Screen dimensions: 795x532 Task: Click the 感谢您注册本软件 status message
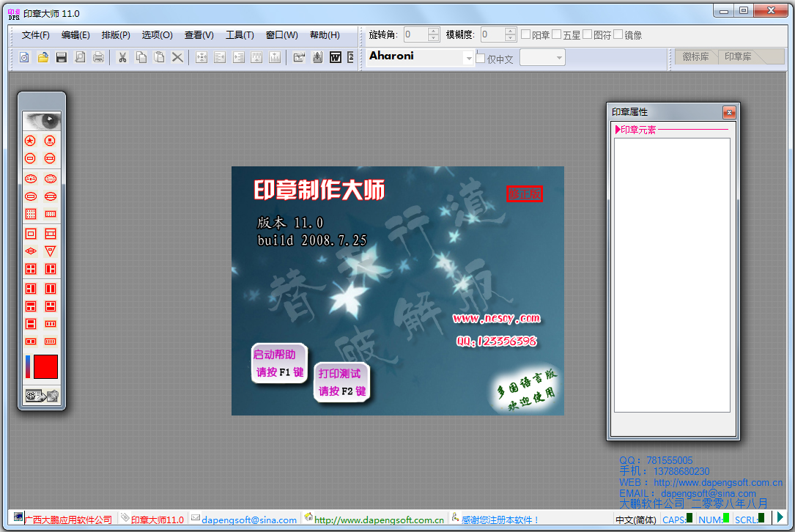(x=500, y=520)
